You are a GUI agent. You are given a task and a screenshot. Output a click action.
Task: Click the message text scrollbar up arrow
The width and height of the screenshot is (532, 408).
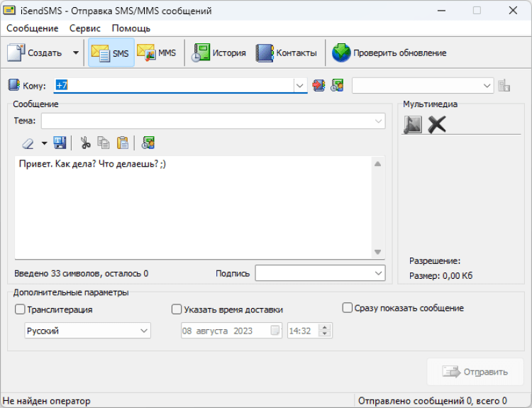tap(377, 164)
